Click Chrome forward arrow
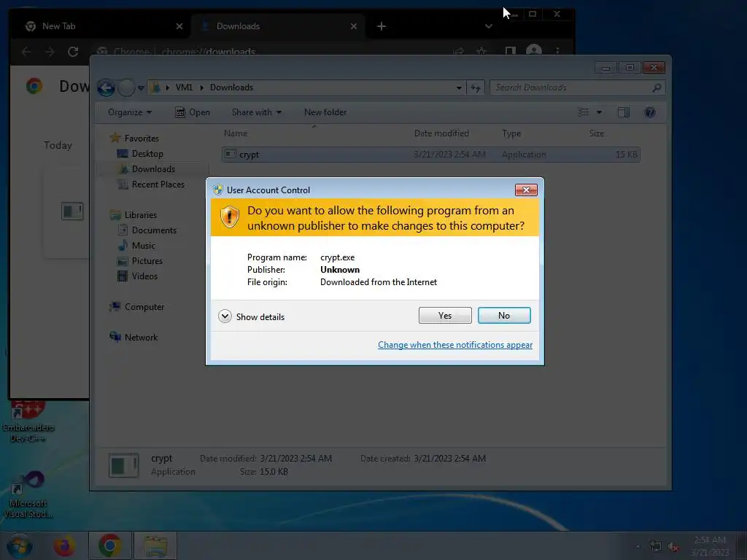The width and height of the screenshot is (747, 560). [50, 52]
